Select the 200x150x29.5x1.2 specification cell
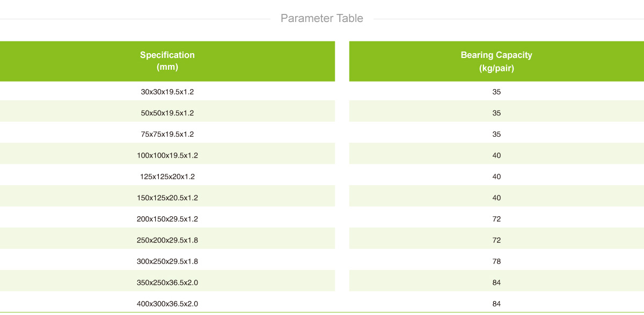Screen dimensions: 644x315 tap(167, 219)
